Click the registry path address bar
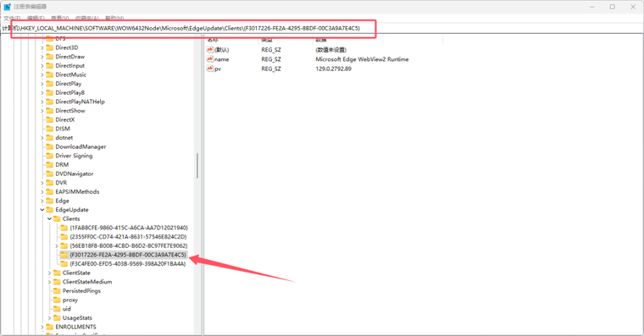644x336 pixels. coord(322,28)
